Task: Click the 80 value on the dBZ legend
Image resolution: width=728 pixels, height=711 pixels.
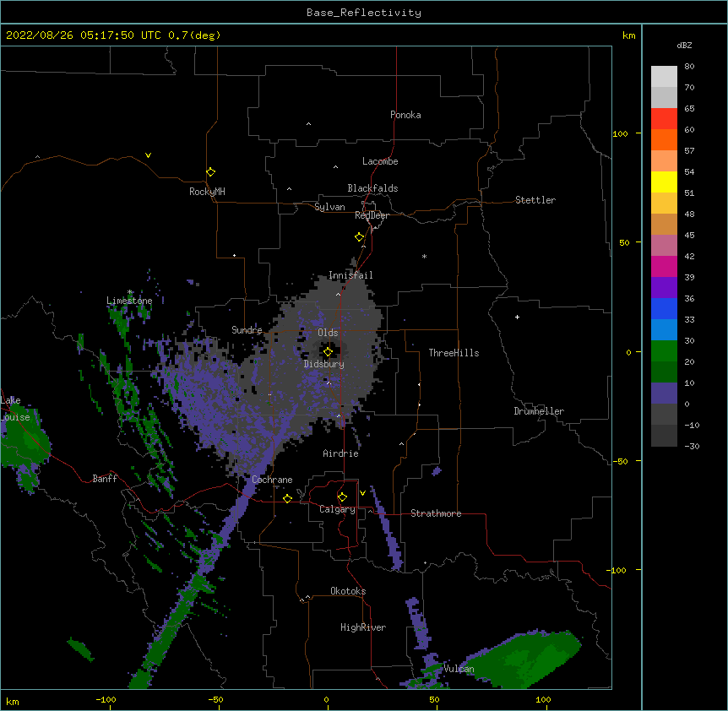Action: pos(689,67)
